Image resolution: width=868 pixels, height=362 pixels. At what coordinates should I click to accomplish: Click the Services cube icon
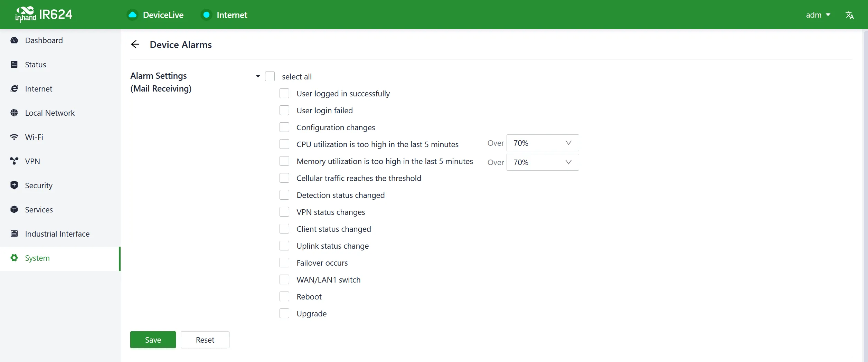click(x=14, y=210)
